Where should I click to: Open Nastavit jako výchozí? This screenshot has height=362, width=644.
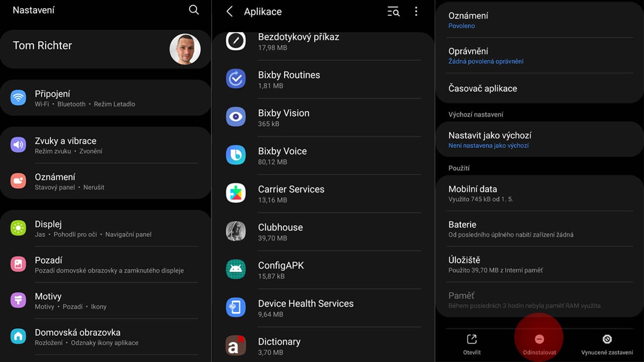(x=539, y=140)
